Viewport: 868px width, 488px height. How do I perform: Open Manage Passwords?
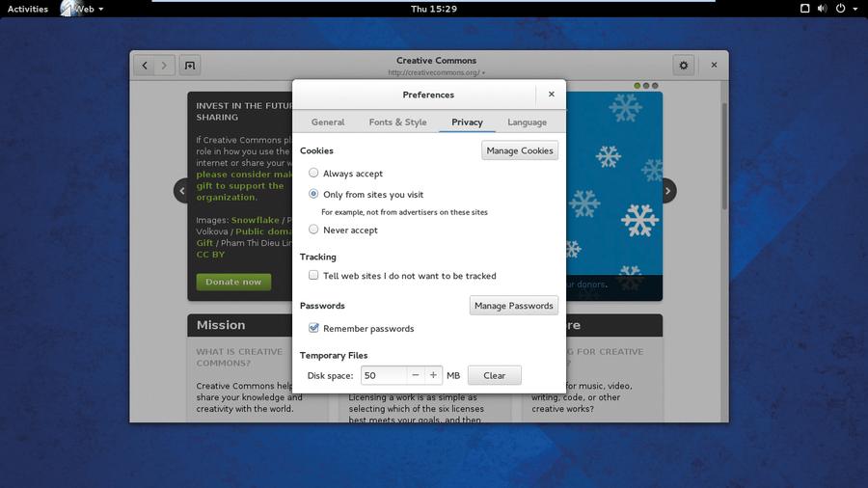tap(514, 306)
